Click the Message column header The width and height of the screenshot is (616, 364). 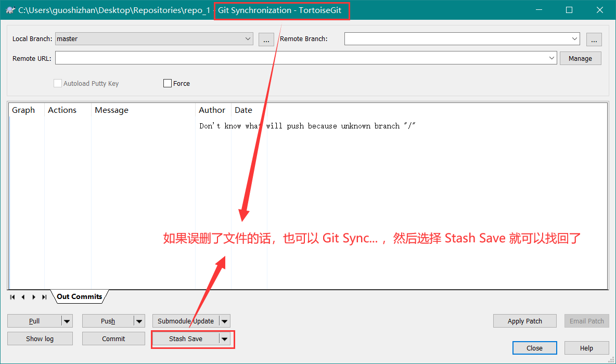tap(111, 110)
